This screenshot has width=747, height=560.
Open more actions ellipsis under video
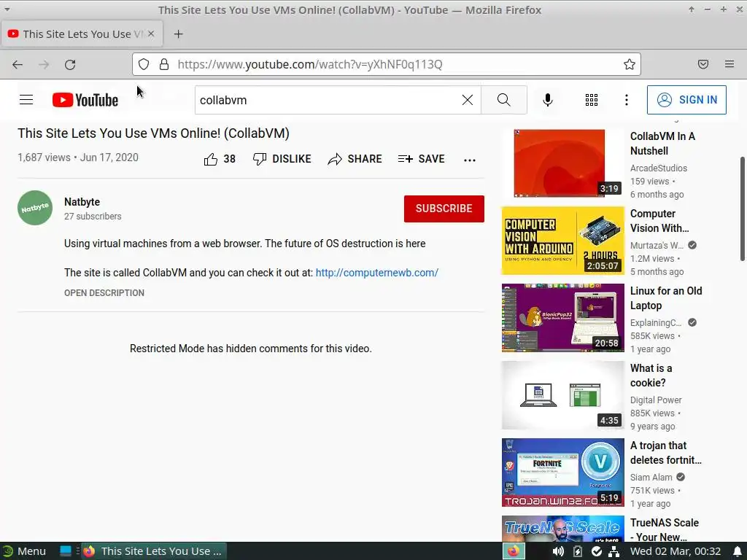pyautogui.click(x=470, y=160)
